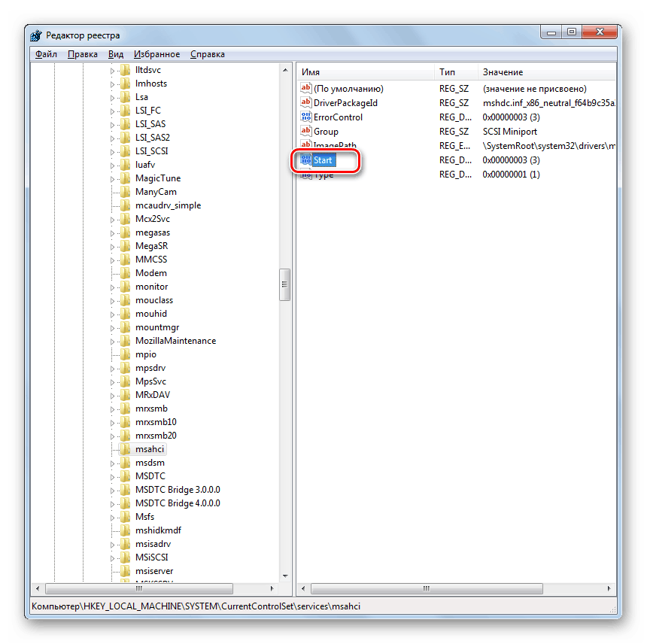Click the folder icon beside MagicTune

coord(125,178)
